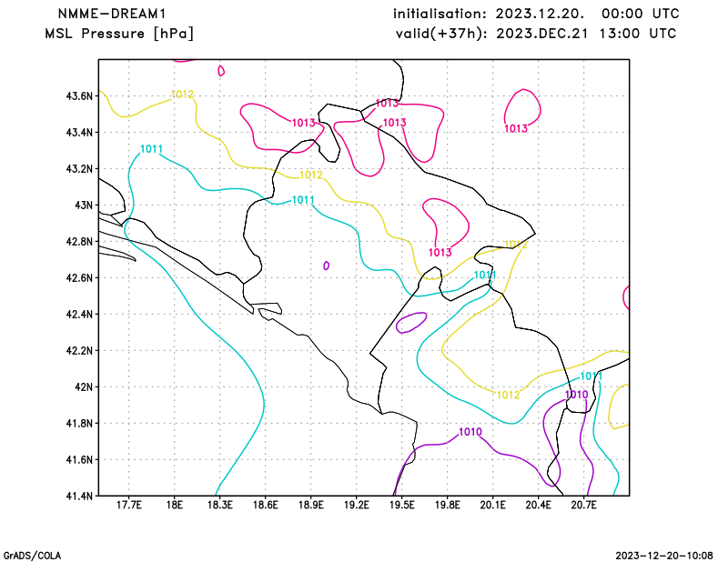Screen dimensions: 728x562
Task: Click the purple '1010' contour label above 20.7E
Action: tap(577, 395)
